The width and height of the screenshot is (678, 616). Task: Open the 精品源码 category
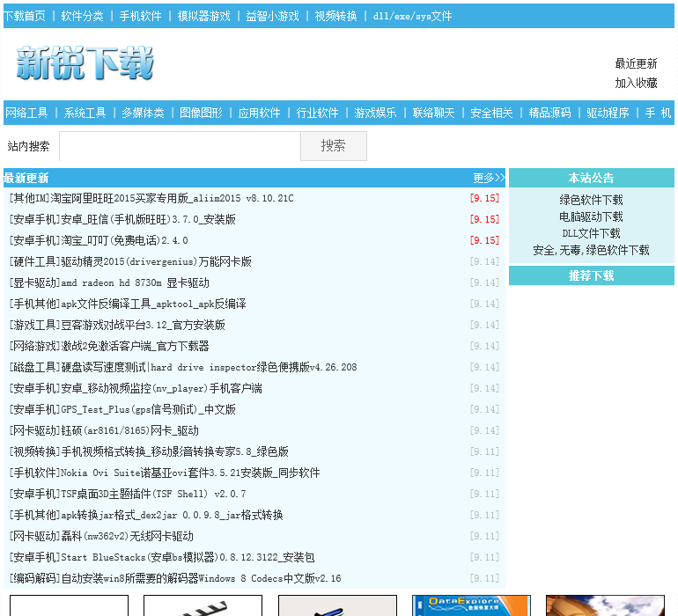pyautogui.click(x=549, y=114)
